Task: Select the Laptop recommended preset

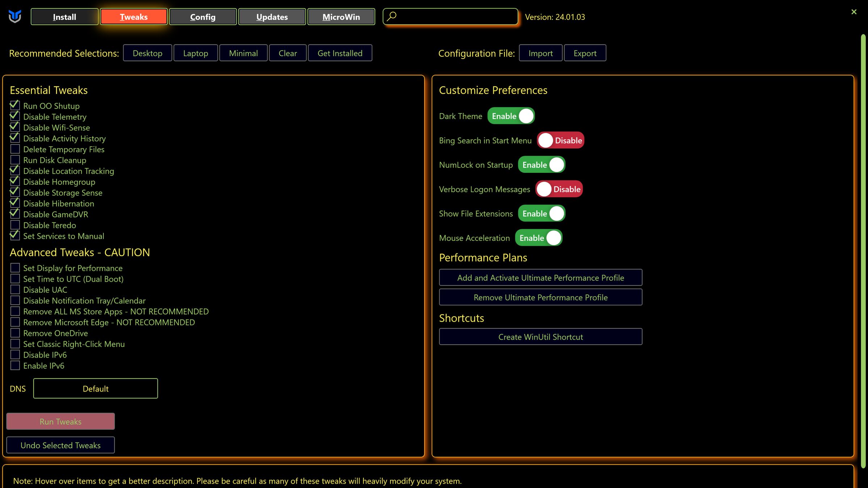Action: [195, 53]
